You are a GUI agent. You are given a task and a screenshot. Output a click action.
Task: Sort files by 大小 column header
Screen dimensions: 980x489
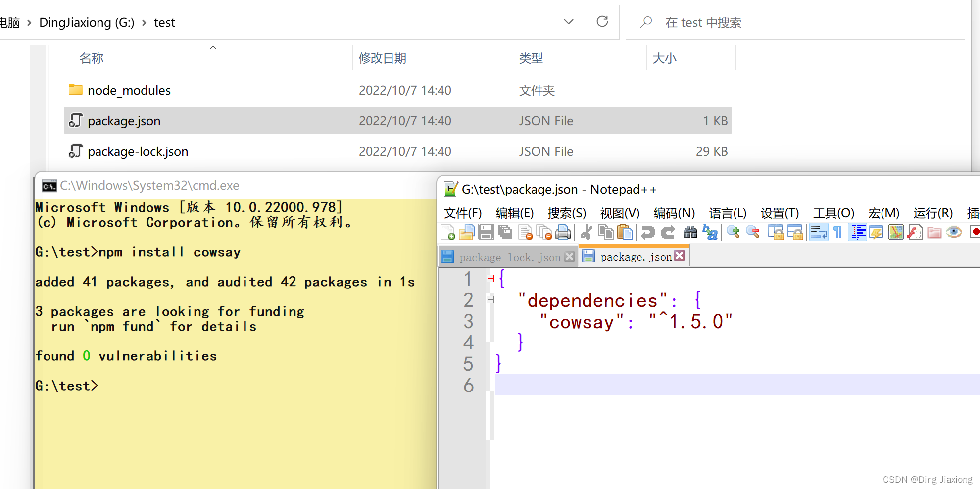click(x=664, y=58)
